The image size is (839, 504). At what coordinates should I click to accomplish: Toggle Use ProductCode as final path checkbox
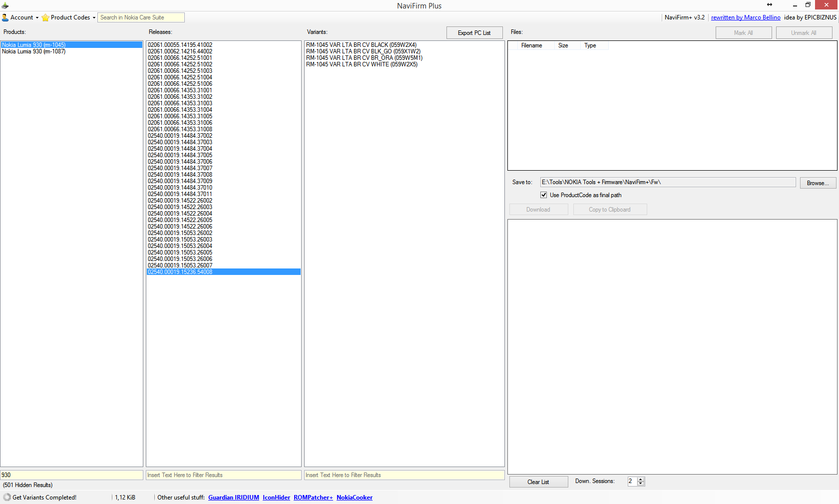tap(544, 195)
